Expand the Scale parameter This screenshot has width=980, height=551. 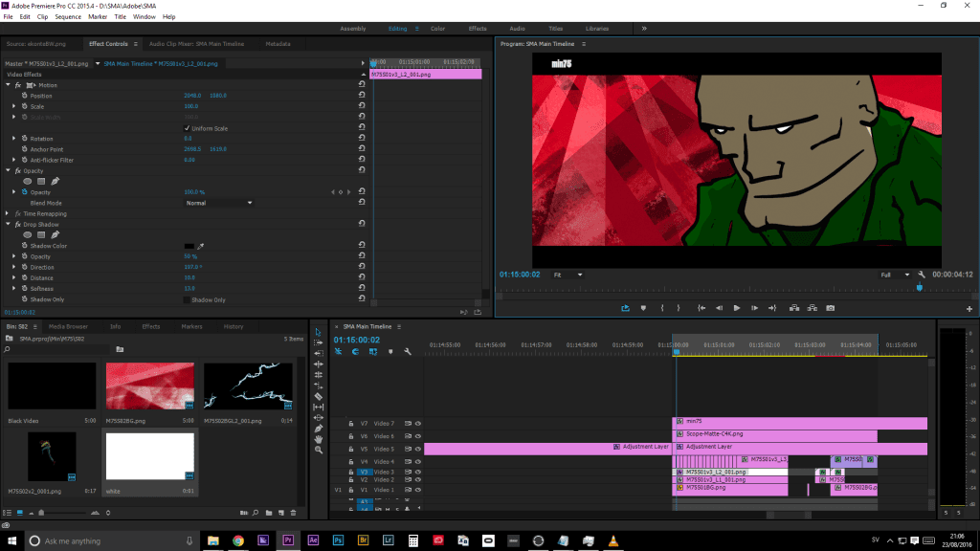point(14,106)
